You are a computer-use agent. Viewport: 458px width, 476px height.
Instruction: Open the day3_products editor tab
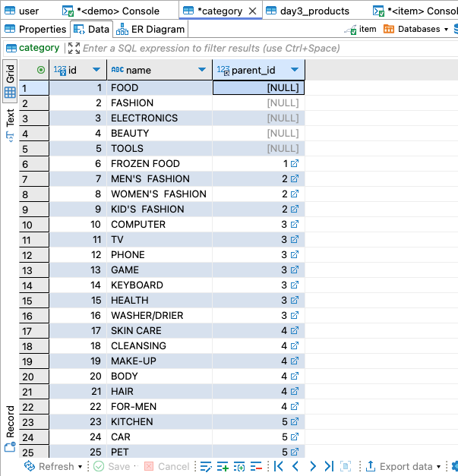308,11
